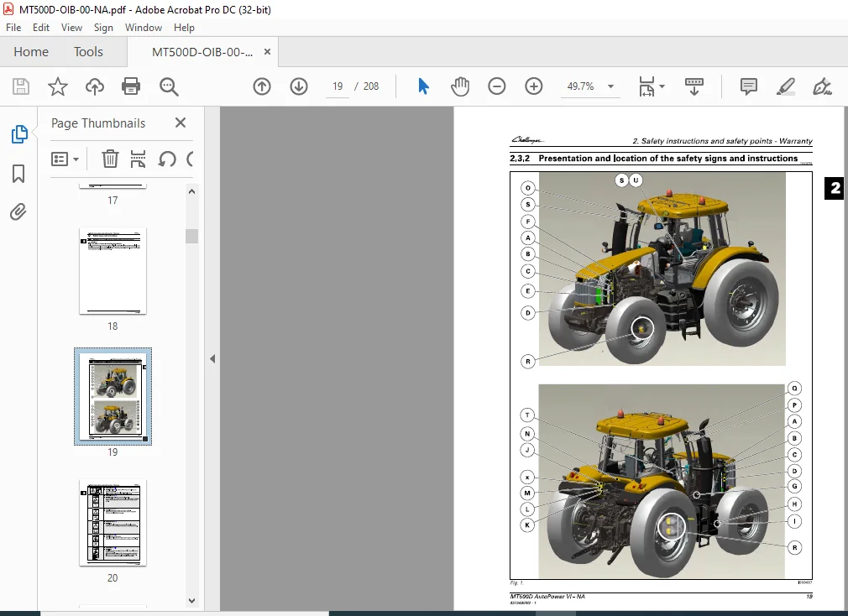Close the Page Thumbnails panel

181,123
